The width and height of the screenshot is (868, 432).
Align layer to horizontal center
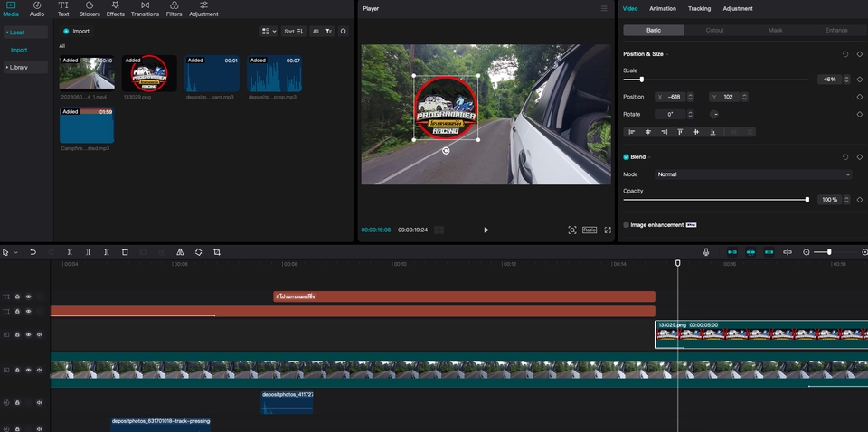pyautogui.click(x=647, y=132)
